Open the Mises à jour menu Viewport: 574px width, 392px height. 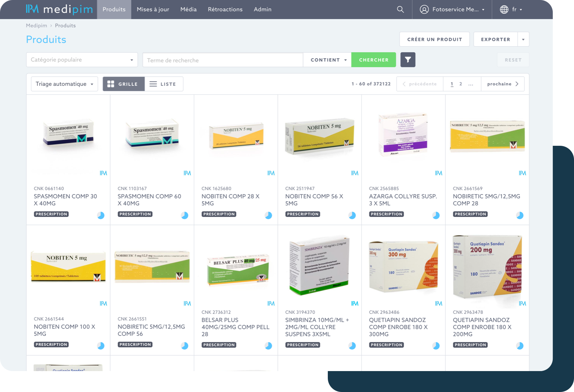point(153,9)
